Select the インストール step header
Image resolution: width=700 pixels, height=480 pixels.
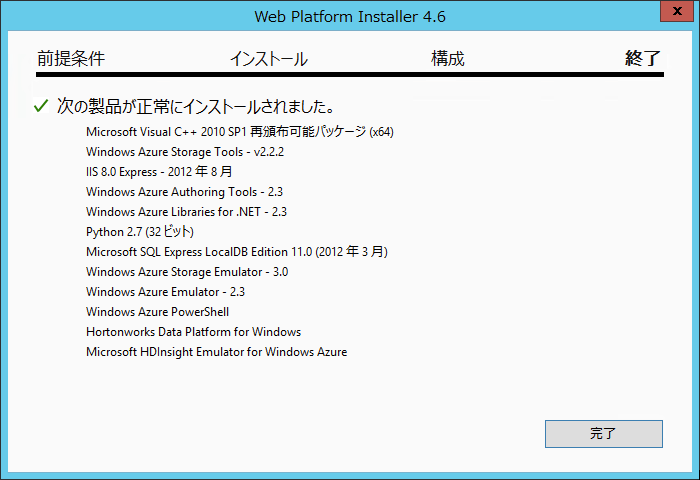coord(269,58)
